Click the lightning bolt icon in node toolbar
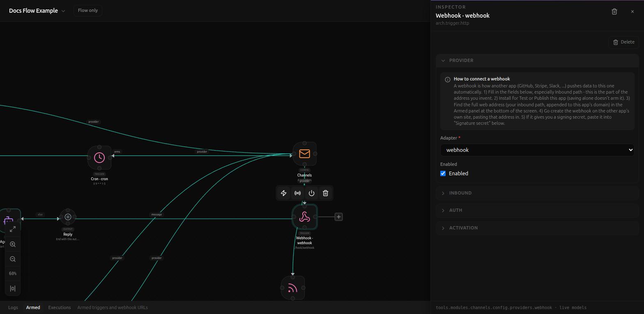The height and width of the screenshot is (314, 644). [284, 193]
